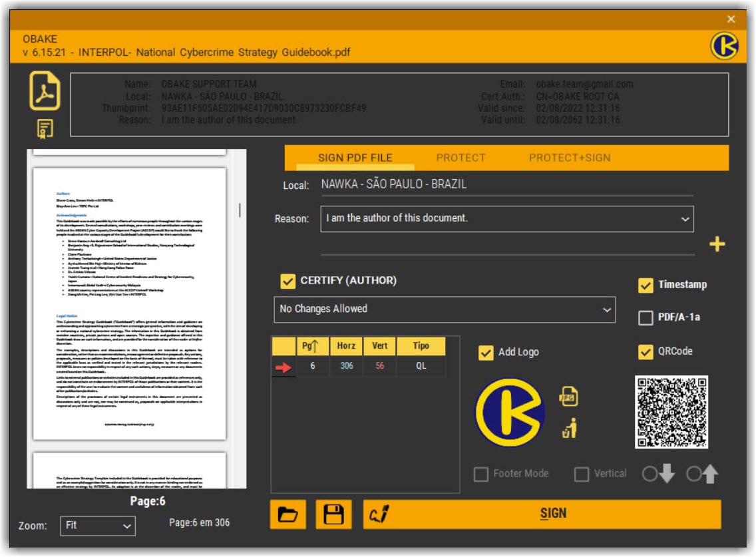Close the OBAKE window

point(731,19)
